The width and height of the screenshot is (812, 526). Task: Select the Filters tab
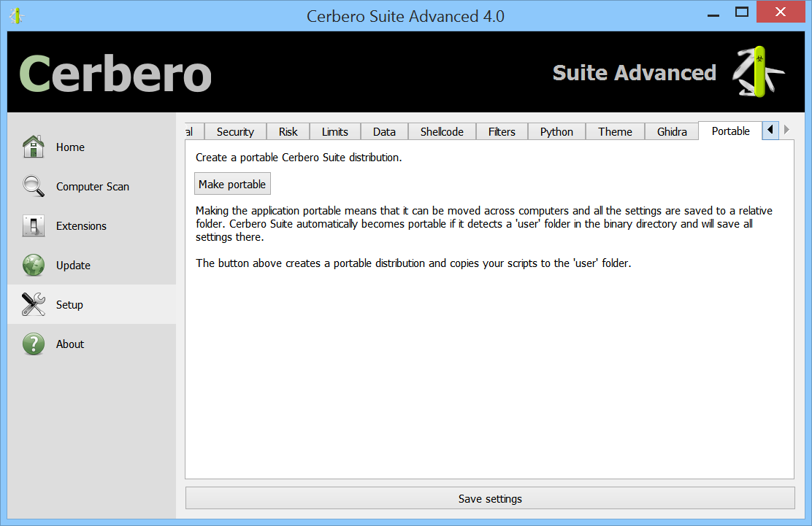pyautogui.click(x=502, y=132)
